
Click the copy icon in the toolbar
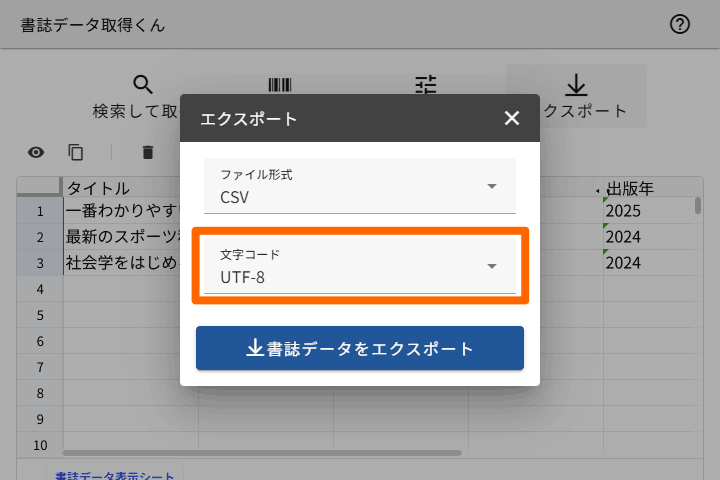[76, 152]
